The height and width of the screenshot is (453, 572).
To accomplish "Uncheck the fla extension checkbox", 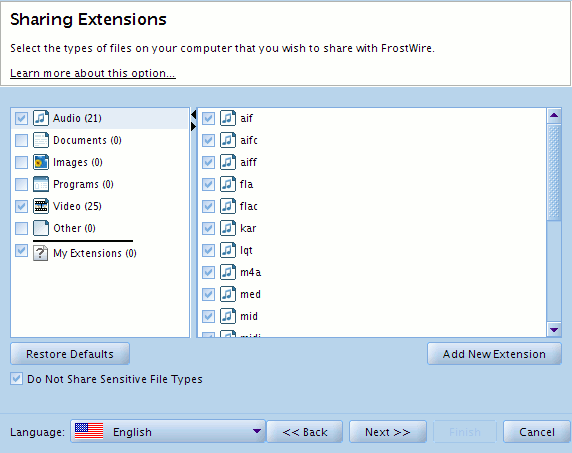I will click(208, 184).
